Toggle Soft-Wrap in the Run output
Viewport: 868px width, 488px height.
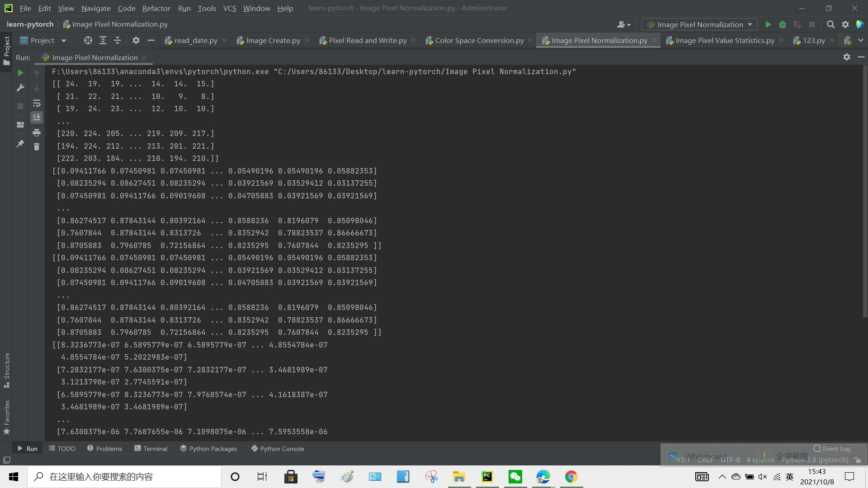37,103
